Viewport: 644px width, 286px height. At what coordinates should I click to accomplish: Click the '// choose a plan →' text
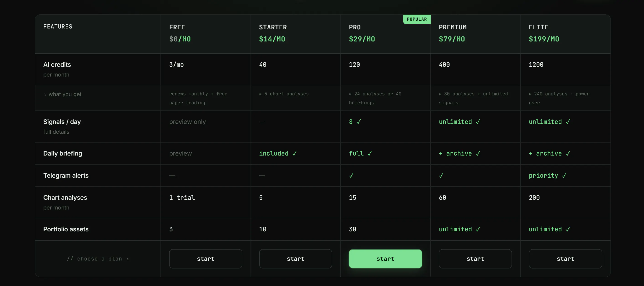click(x=98, y=259)
